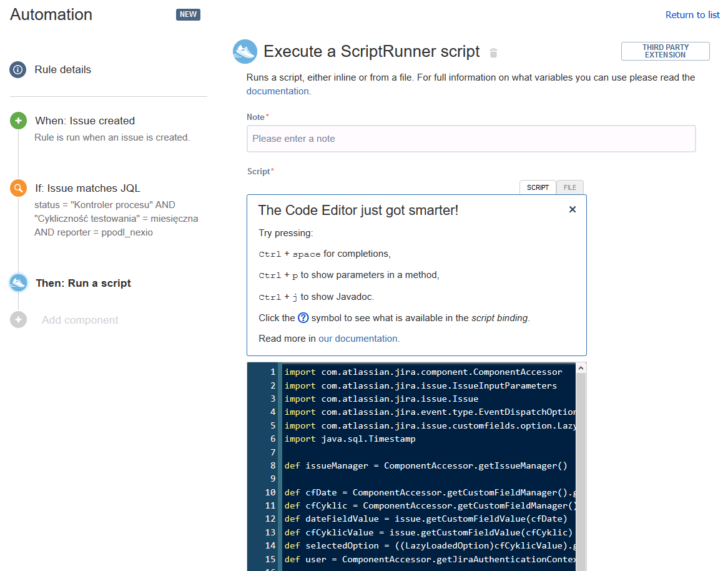Viewport: 728px width, 571px height.
Task: Click the Return to list link
Action: coord(692,14)
